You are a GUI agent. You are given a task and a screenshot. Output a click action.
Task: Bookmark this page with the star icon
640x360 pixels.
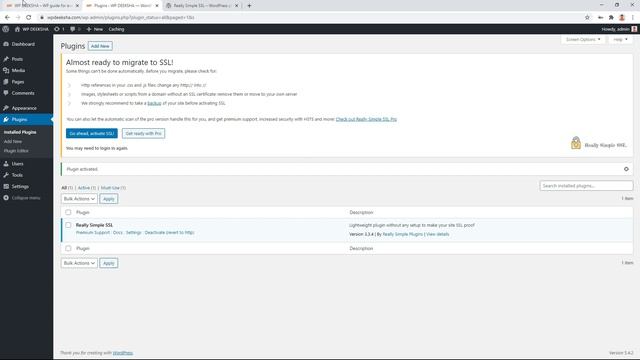pos(587,18)
